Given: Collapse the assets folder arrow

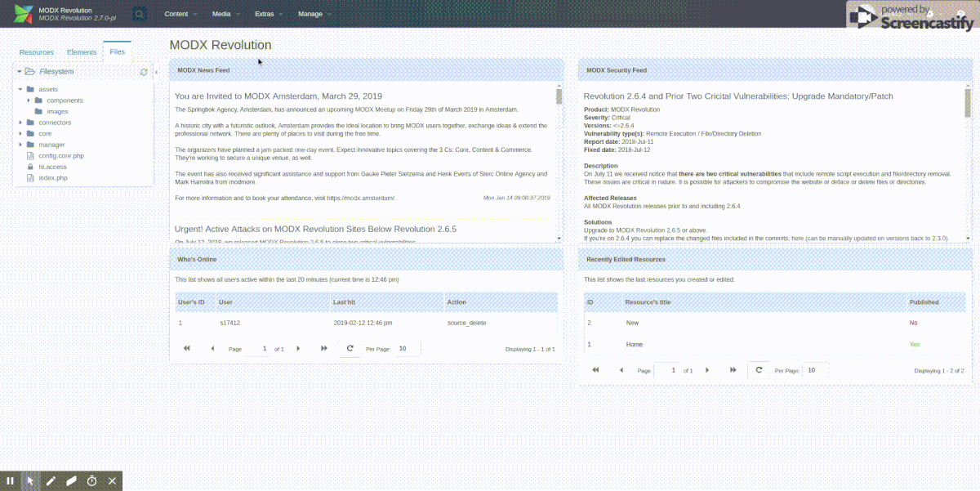Looking at the screenshot, I should [x=20, y=89].
